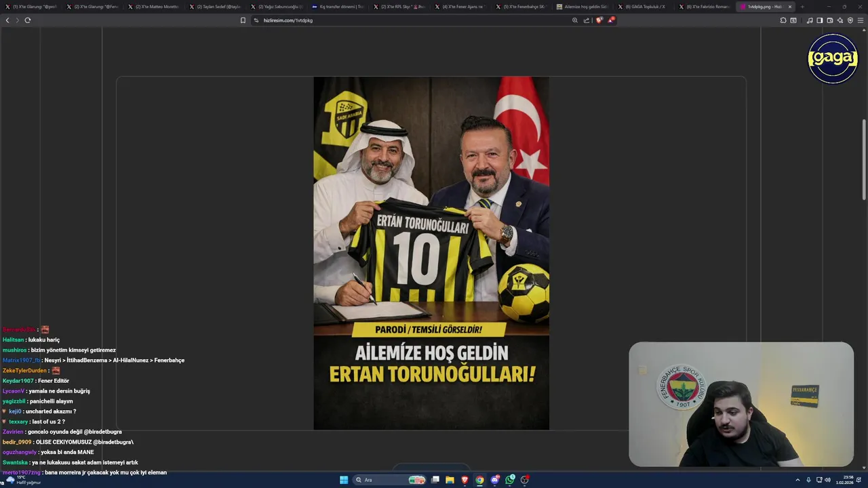Go back to the previous page
868x488 pixels.
(7, 20)
